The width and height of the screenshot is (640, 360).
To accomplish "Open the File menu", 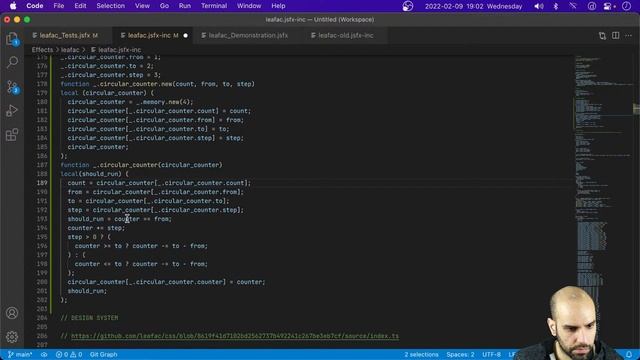I will tap(59, 6).
